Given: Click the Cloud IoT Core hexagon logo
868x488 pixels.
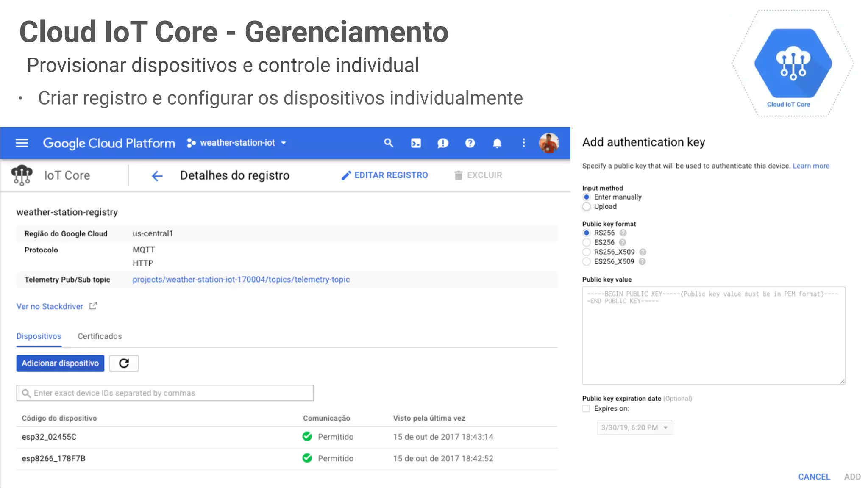Looking at the screenshot, I should point(793,64).
